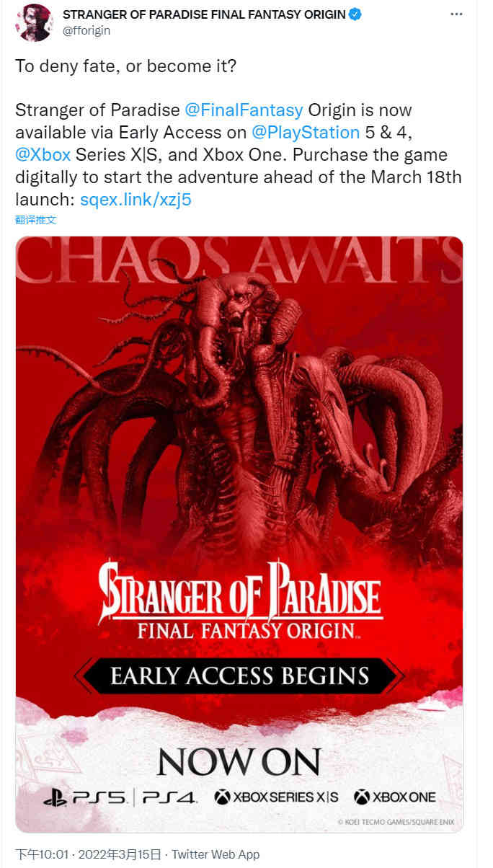
Task: Click the @fforigin handle
Action: 86,30
